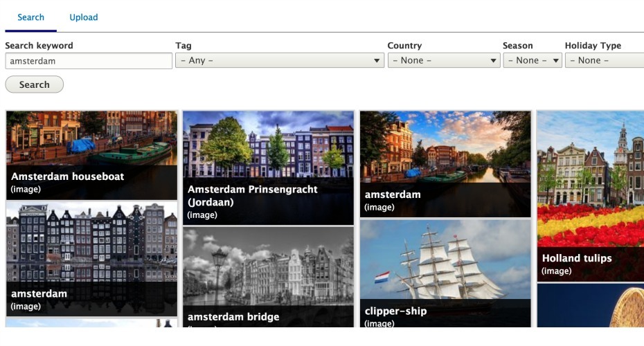Viewport: 644px width, 346px height.
Task: Click the 'Search keyword' label
Action: [x=39, y=46]
